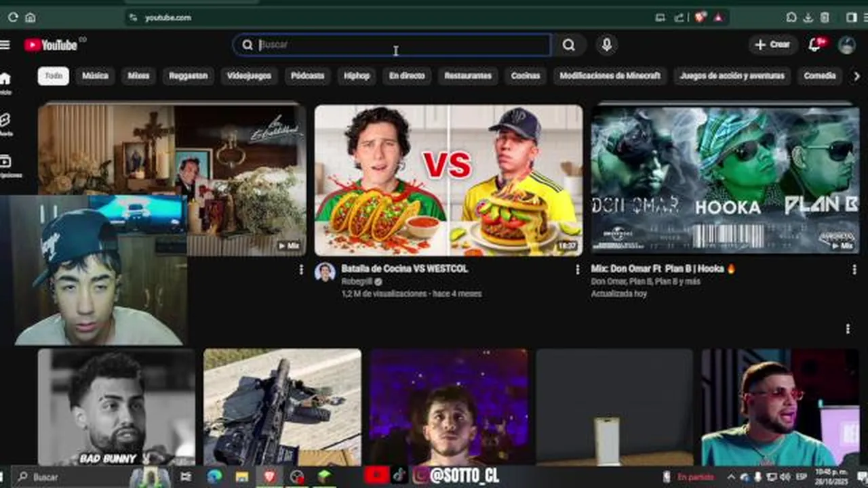Click the cast icon in the address bar

click(x=660, y=18)
